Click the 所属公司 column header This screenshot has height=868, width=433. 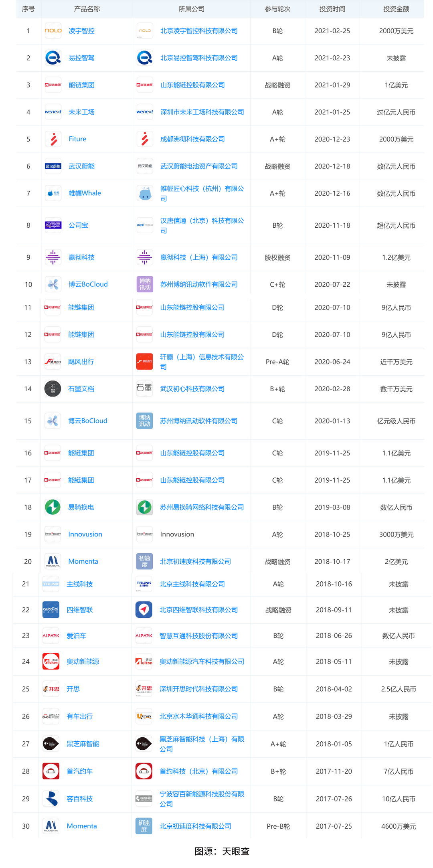(192, 9)
